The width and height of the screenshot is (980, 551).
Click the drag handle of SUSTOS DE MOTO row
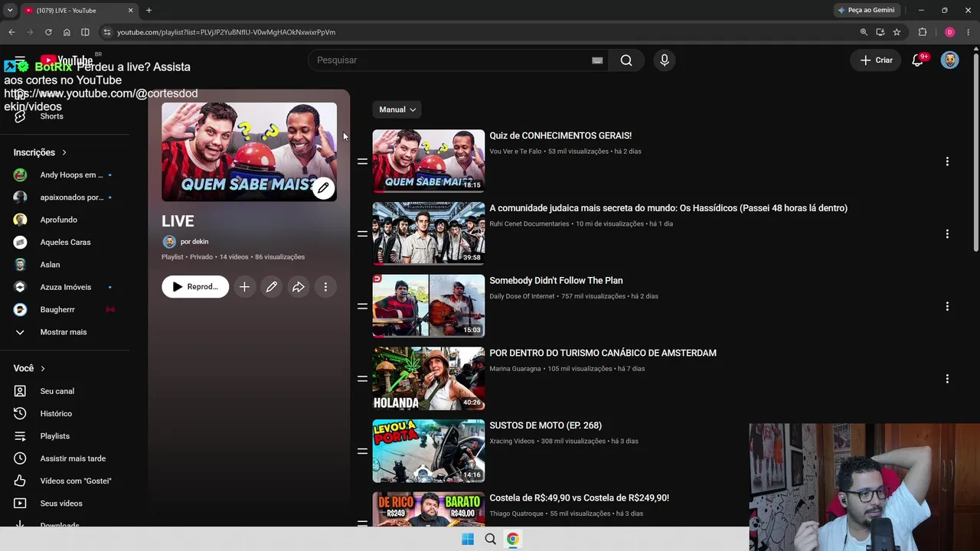pyautogui.click(x=362, y=452)
